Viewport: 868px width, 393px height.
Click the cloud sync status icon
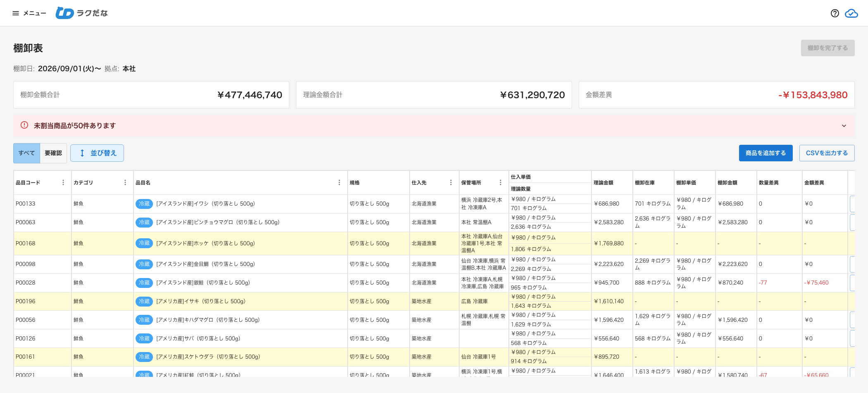(x=851, y=13)
